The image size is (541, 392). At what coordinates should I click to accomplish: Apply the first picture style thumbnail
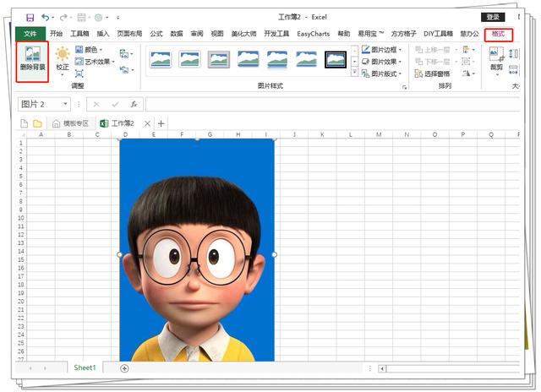[161, 59]
